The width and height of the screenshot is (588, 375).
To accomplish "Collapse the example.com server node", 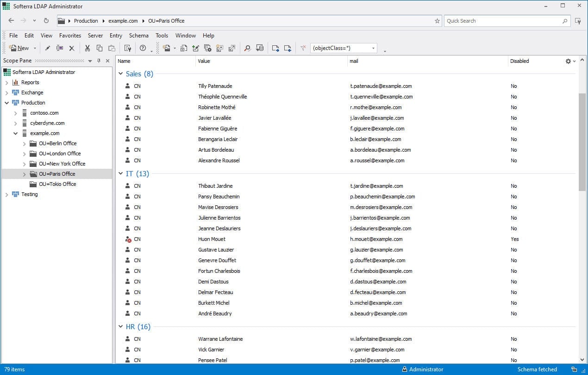I will tap(15, 133).
